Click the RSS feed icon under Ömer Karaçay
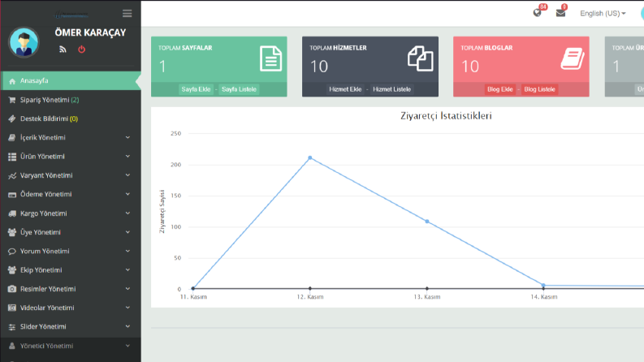The height and width of the screenshot is (362, 644). pyautogui.click(x=63, y=50)
